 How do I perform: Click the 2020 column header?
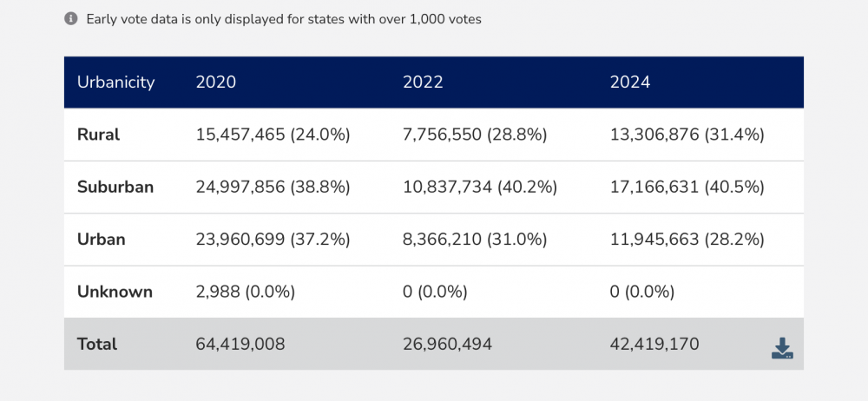(x=216, y=82)
